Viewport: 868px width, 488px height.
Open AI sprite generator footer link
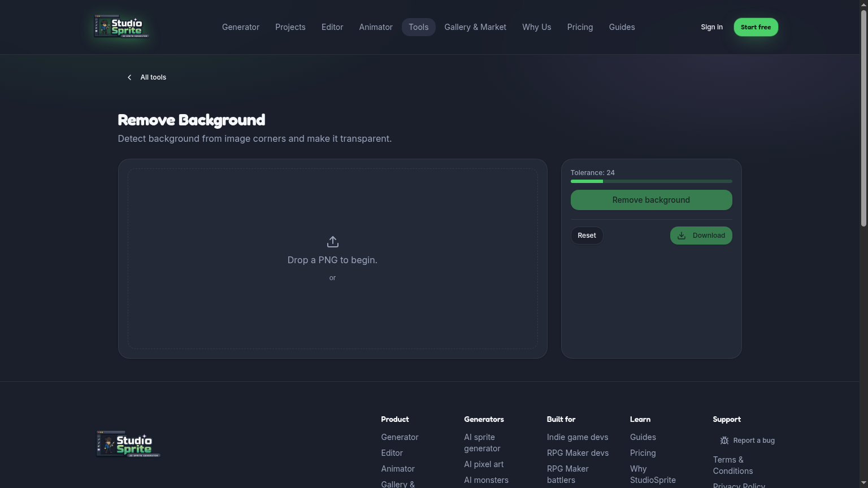point(482,443)
